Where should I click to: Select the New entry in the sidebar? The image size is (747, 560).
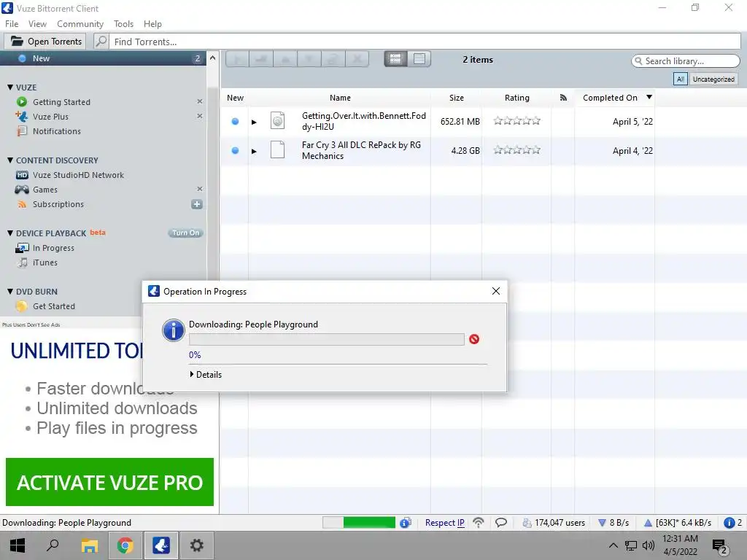tap(103, 58)
